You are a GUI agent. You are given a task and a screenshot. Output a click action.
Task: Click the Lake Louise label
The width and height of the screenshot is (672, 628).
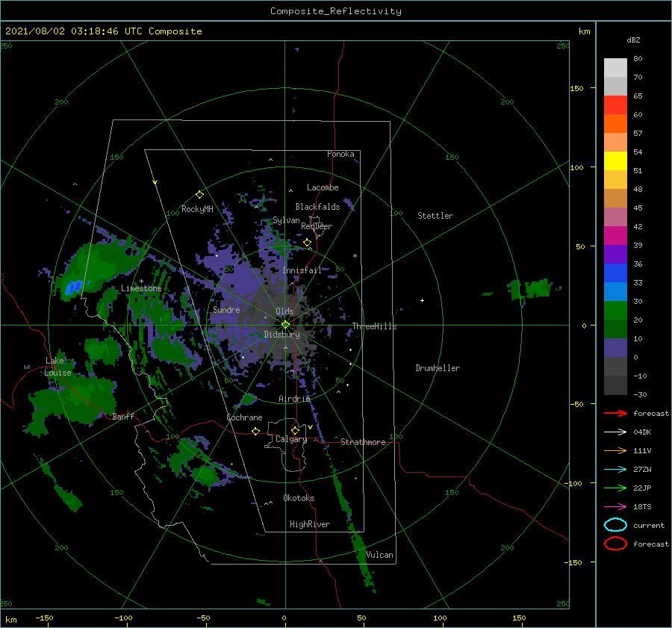click(x=57, y=367)
